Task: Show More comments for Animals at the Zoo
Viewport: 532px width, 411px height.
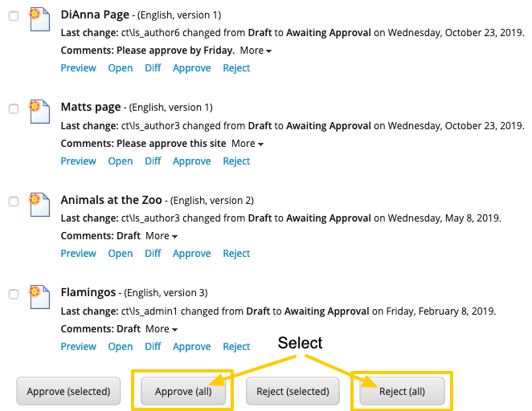Action: coord(162,236)
